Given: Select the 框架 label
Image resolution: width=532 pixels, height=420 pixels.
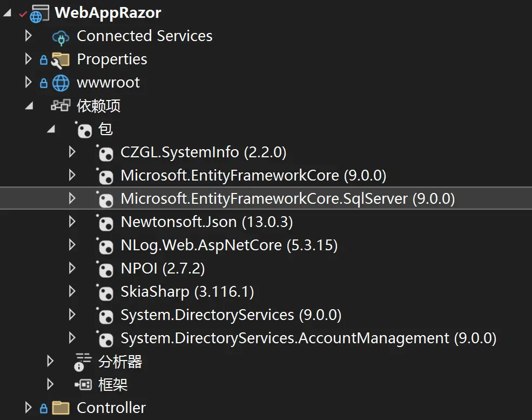Looking at the screenshot, I should (x=113, y=385).
